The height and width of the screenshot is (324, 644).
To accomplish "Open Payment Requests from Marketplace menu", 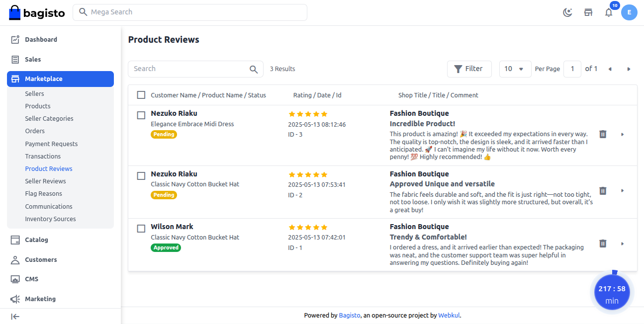I will point(51,144).
